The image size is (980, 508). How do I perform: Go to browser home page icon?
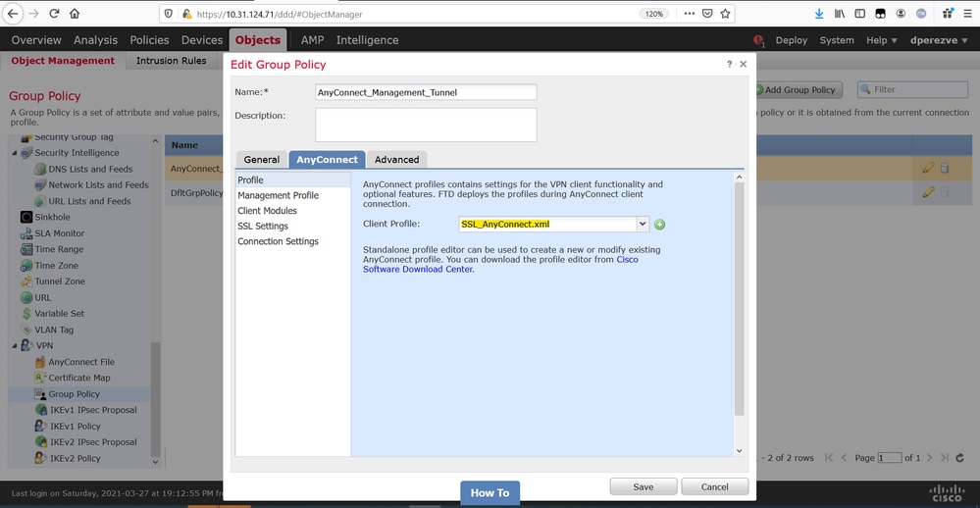(75, 13)
